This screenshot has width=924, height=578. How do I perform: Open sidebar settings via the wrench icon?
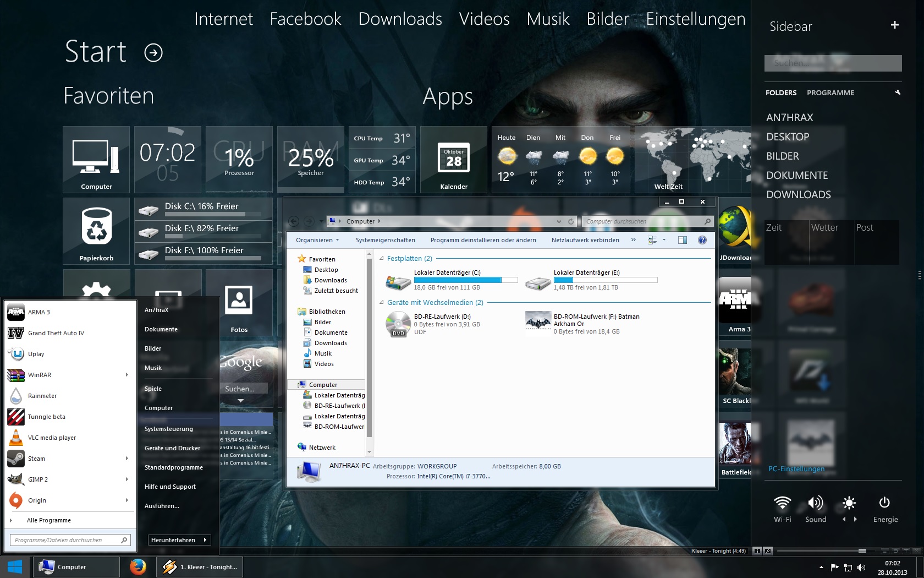[898, 92]
